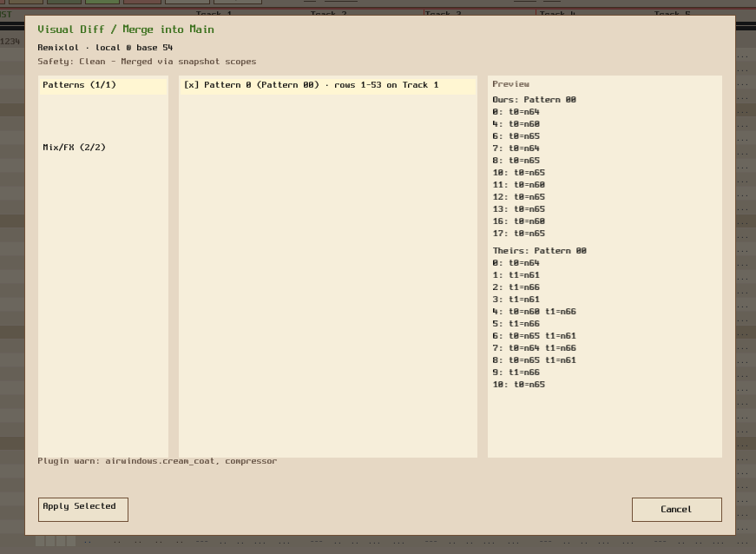This screenshot has width=756, height=554.
Task: Click Ours row '13: t0=n65'
Action: [519, 208]
